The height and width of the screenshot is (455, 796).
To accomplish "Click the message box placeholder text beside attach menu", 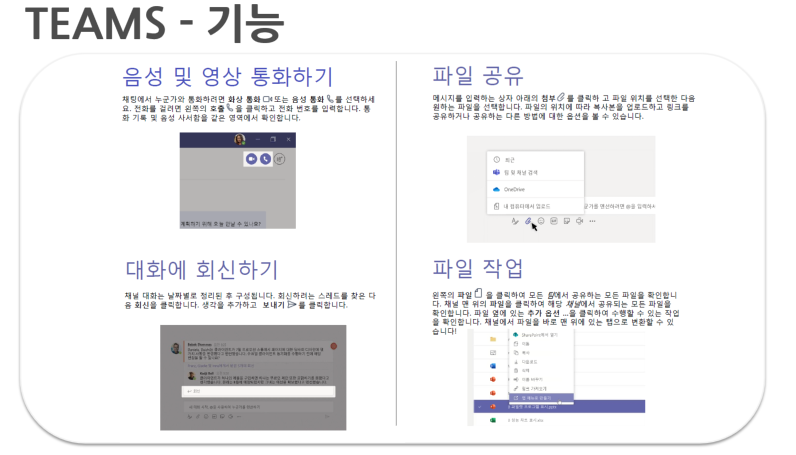I will pyautogui.click(x=619, y=206).
